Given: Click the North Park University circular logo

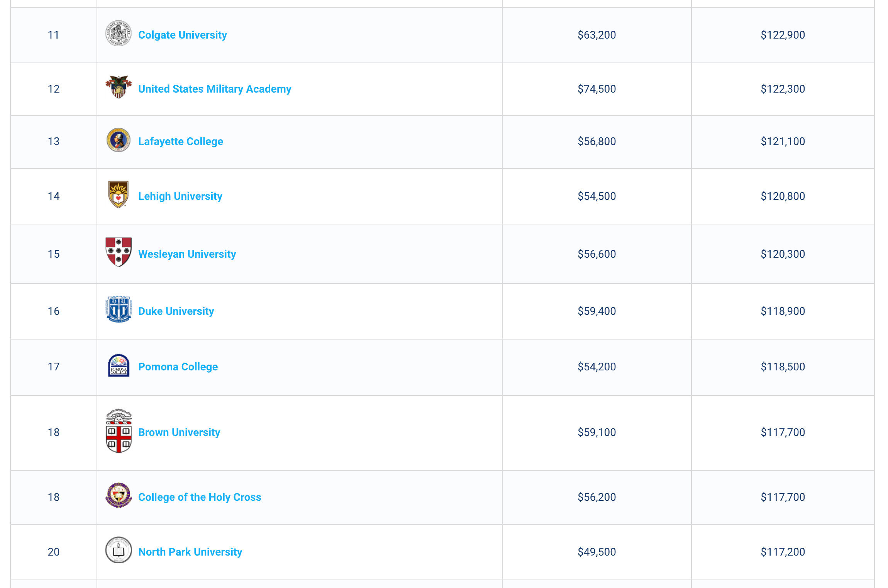Looking at the screenshot, I should click(119, 550).
